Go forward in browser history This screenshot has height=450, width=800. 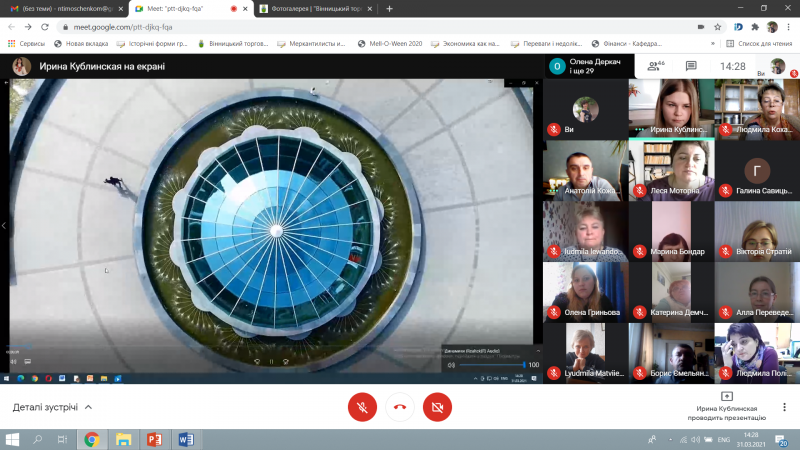28,27
